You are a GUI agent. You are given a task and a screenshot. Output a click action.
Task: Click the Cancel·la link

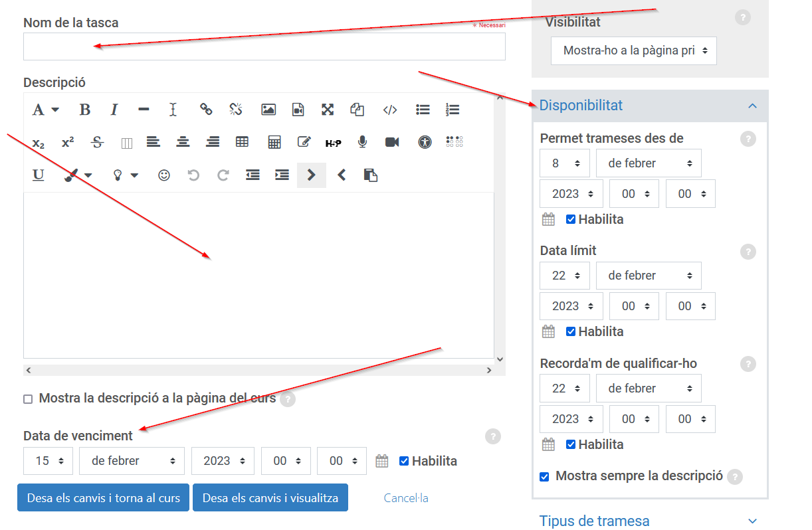point(406,498)
